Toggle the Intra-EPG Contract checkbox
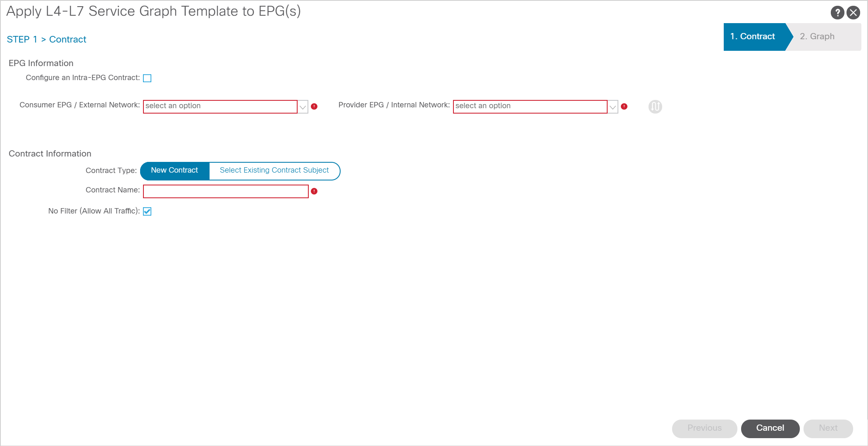Viewport: 868px width, 446px height. point(148,78)
